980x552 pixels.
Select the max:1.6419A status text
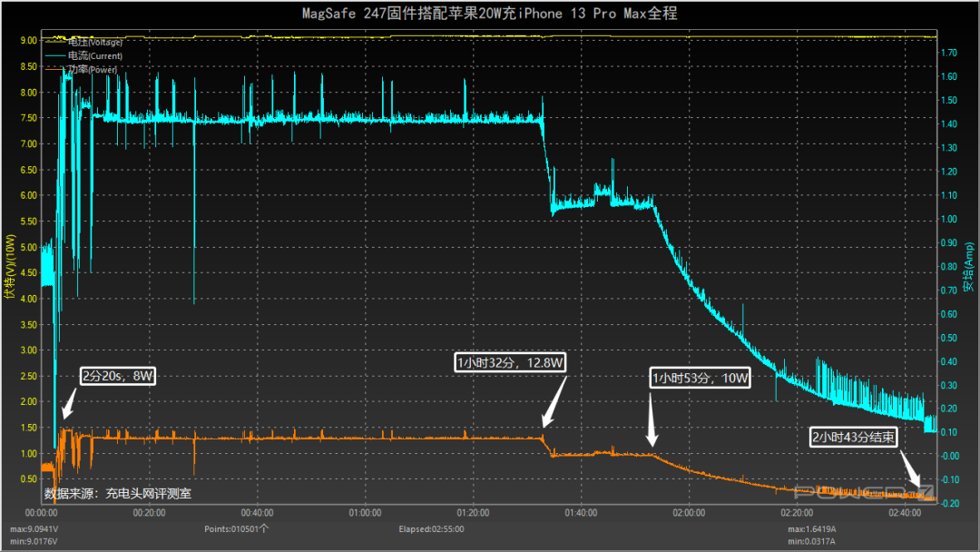click(x=812, y=529)
